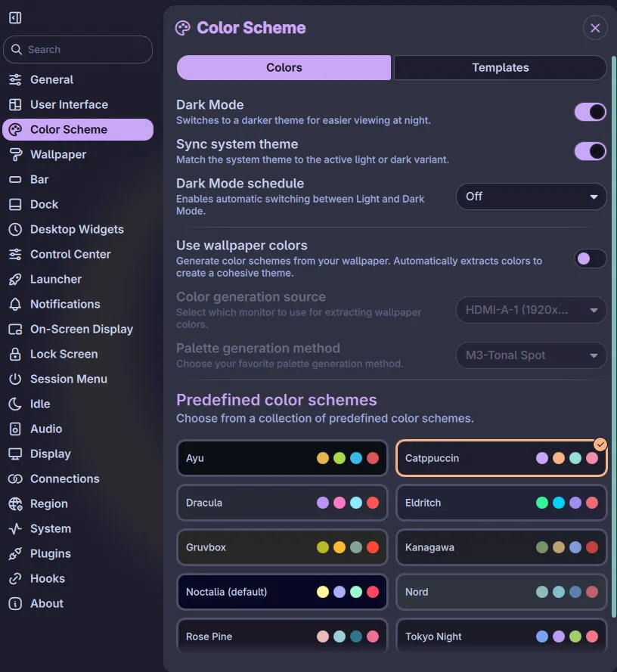
Task: Click the Connections link icon
Action: pos(15,478)
